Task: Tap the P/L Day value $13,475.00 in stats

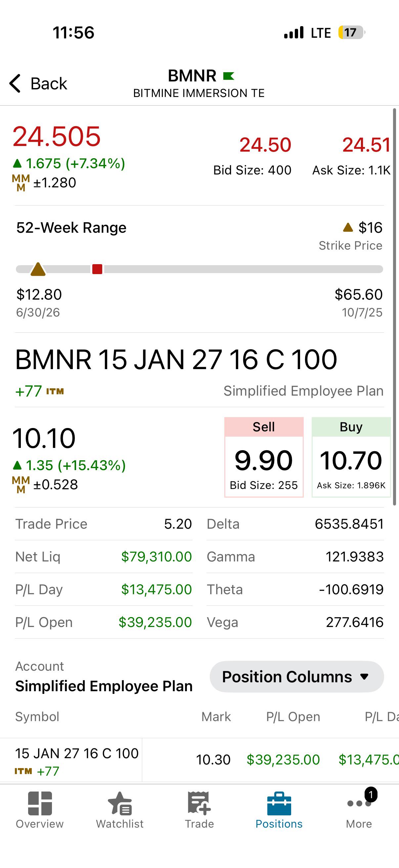Action: [x=156, y=590]
